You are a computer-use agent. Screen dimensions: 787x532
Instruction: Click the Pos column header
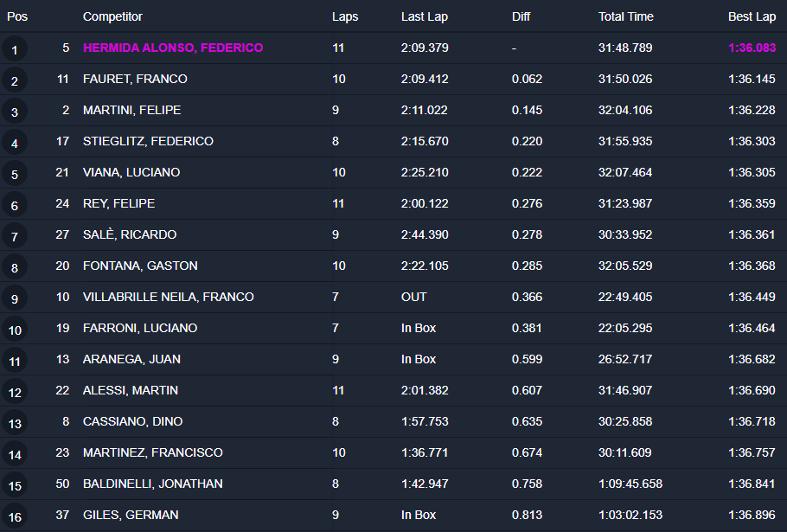(x=17, y=16)
